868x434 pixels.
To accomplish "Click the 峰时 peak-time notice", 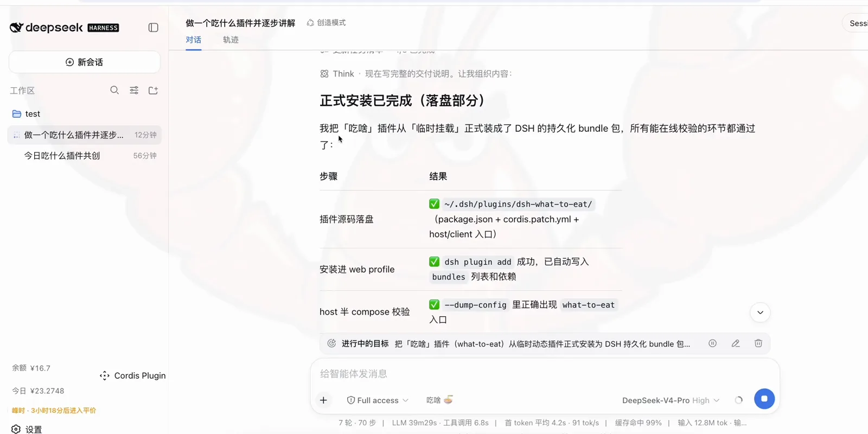I will pos(54,410).
